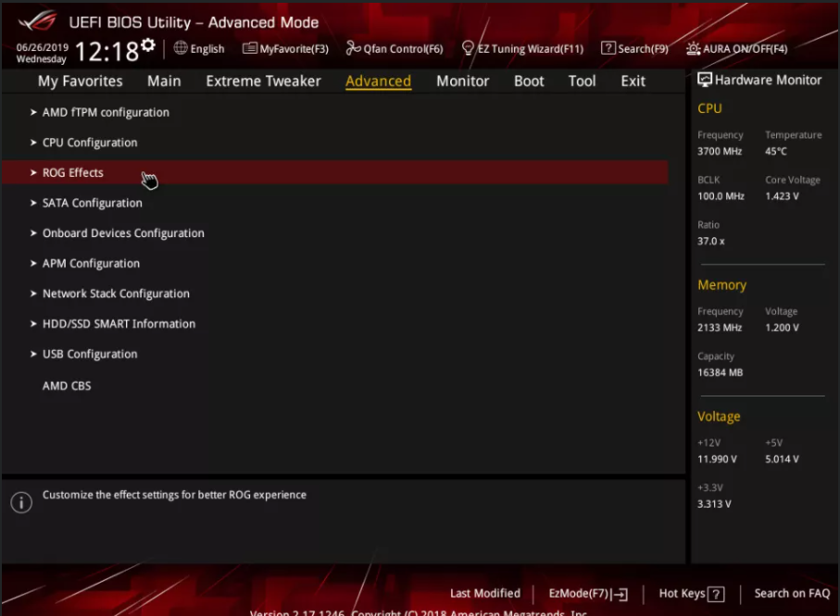
Task: Open Hot Keys help
Action: coord(682,594)
